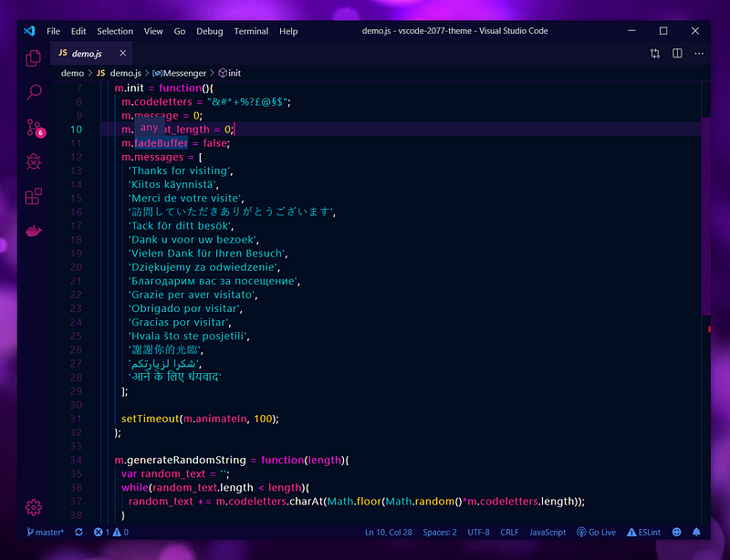Open the Docker whale icon
Image resolution: width=730 pixels, height=560 pixels.
[x=34, y=231]
